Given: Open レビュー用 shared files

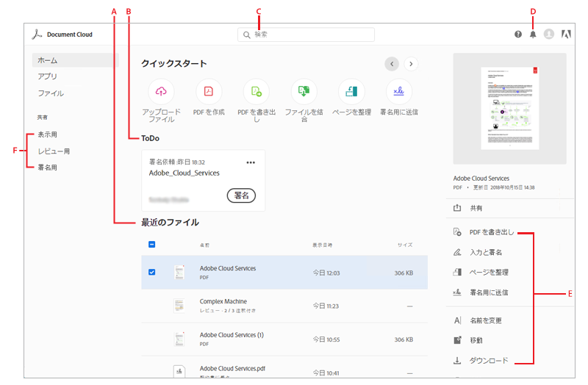Looking at the screenshot, I should (54, 151).
